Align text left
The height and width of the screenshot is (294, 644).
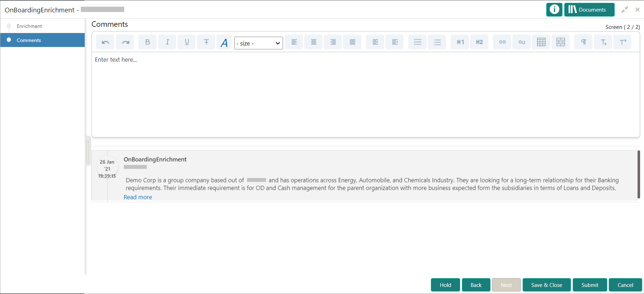pyautogui.click(x=294, y=42)
